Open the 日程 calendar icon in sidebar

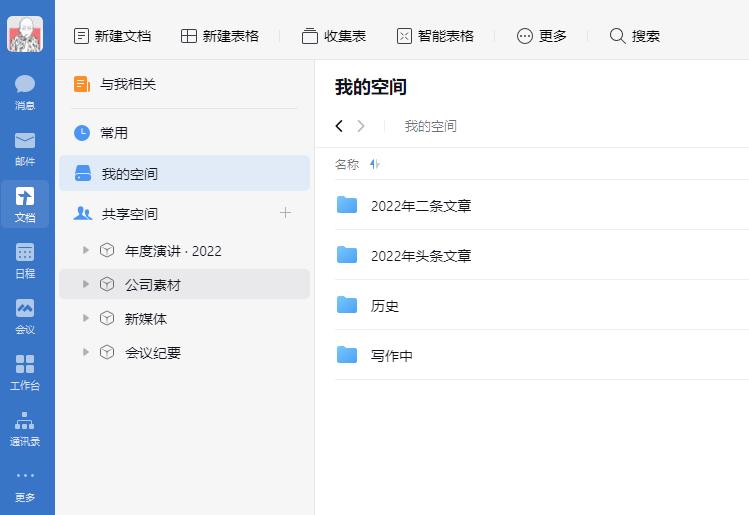[25, 261]
